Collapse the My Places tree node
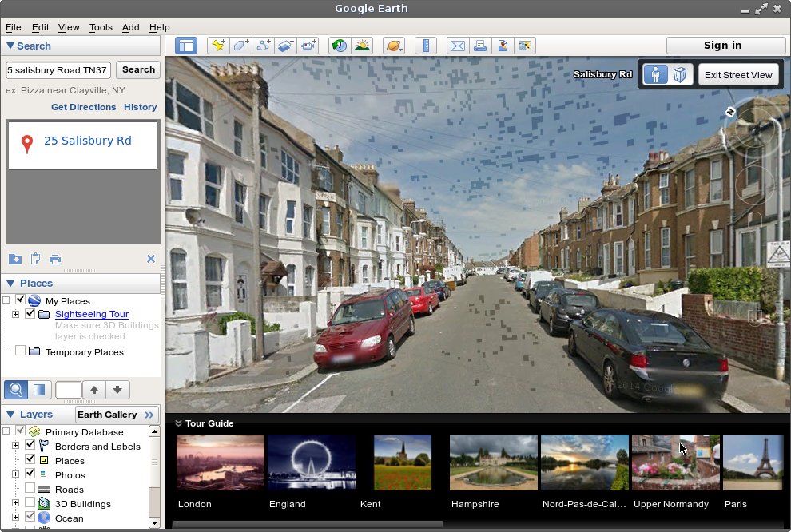 6,300
